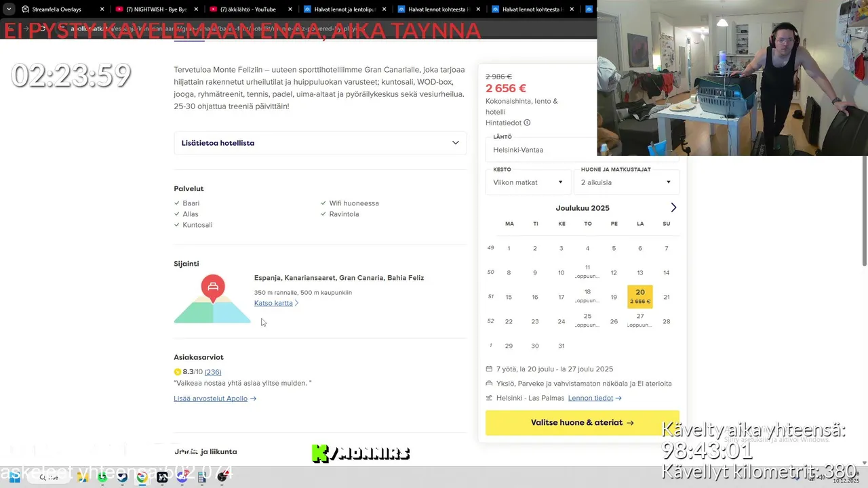Close the äkkilähtö - YouTube tab
This screenshot has height=488, width=868.
[291, 9]
